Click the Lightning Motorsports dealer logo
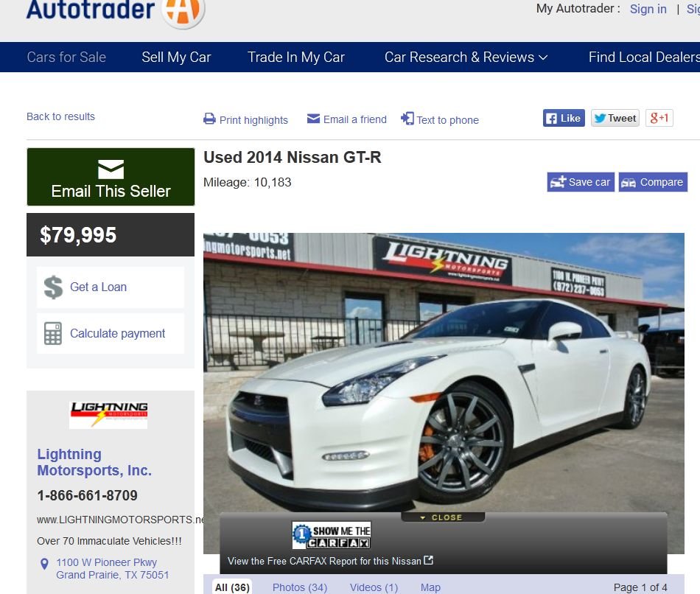 pos(108,414)
